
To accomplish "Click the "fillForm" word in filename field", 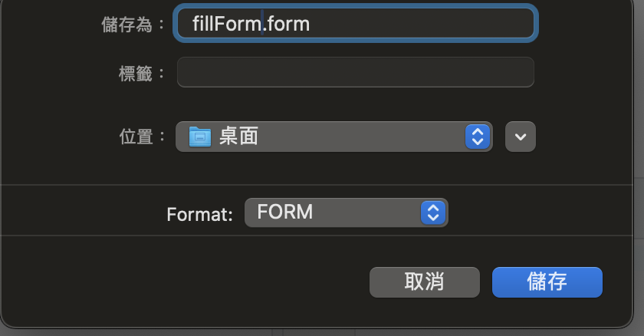I will (227, 24).
